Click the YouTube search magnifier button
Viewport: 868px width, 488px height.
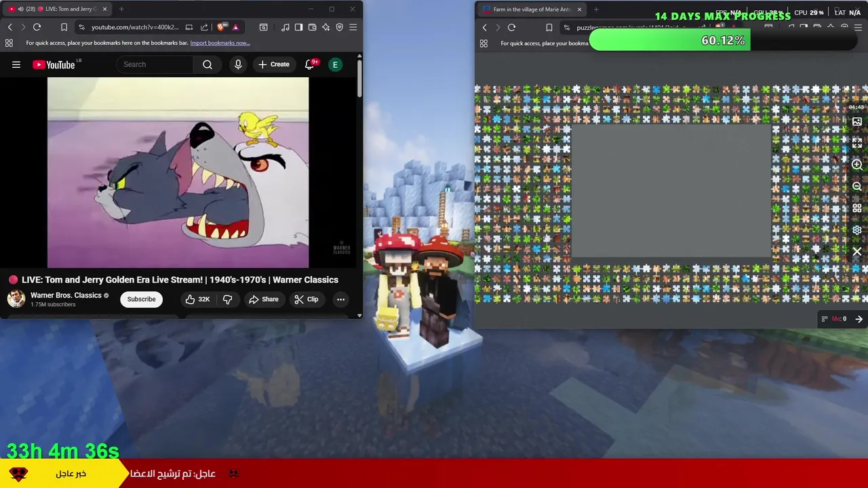pyautogui.click(x=208, y=64)
